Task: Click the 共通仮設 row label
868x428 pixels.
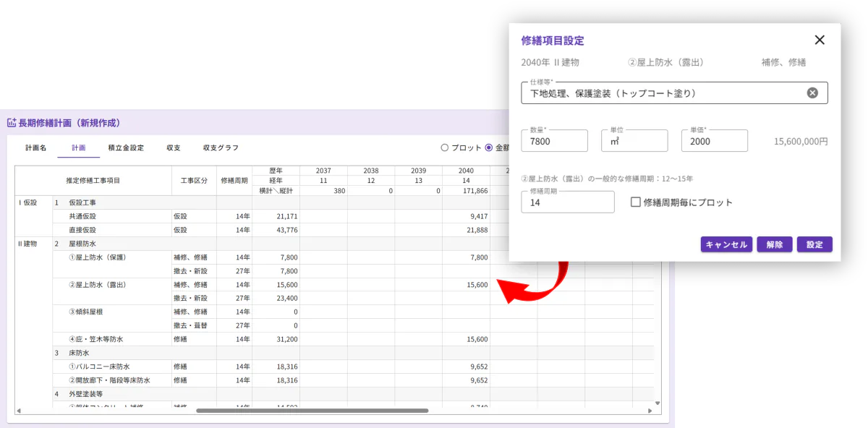Action: click(82, 216)
